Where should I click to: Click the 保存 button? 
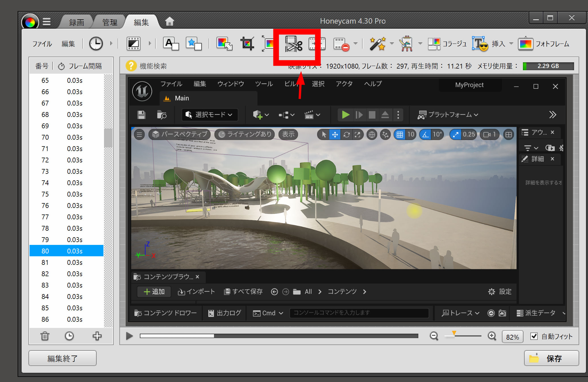551,358
